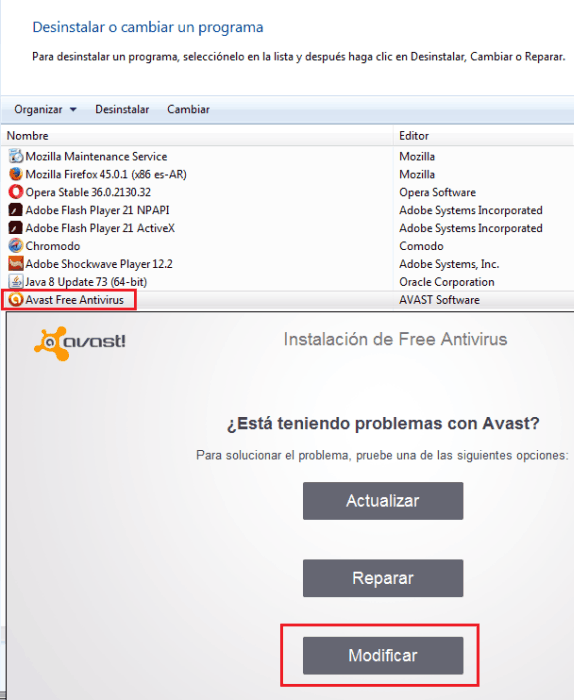Click the Chromodo browser icon
Viewport: 574px width, 700px height.
pos(16,246)
